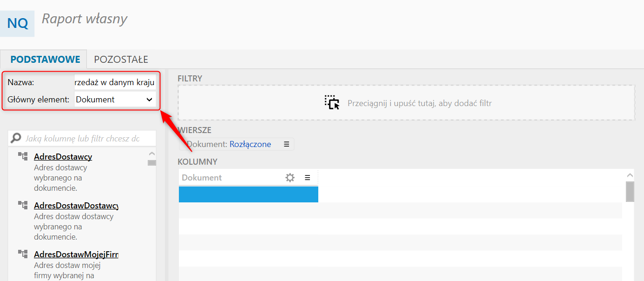The height and width of the screenshot is (281, 644).
Task: Select the AdresDostawcy field
Action: pyautogui.click(x=63, y=157)
